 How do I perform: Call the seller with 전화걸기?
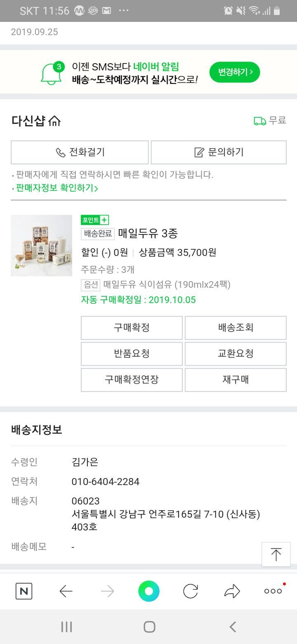coord(80,152)
